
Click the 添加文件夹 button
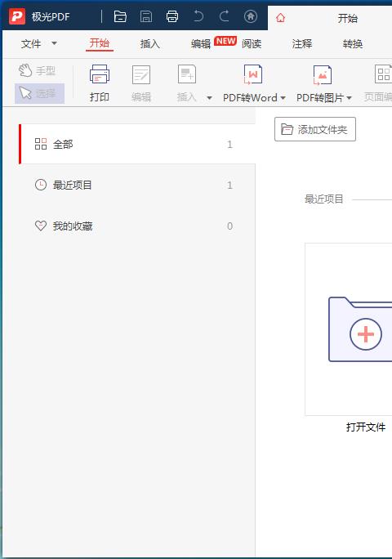[x=315, y=129]
